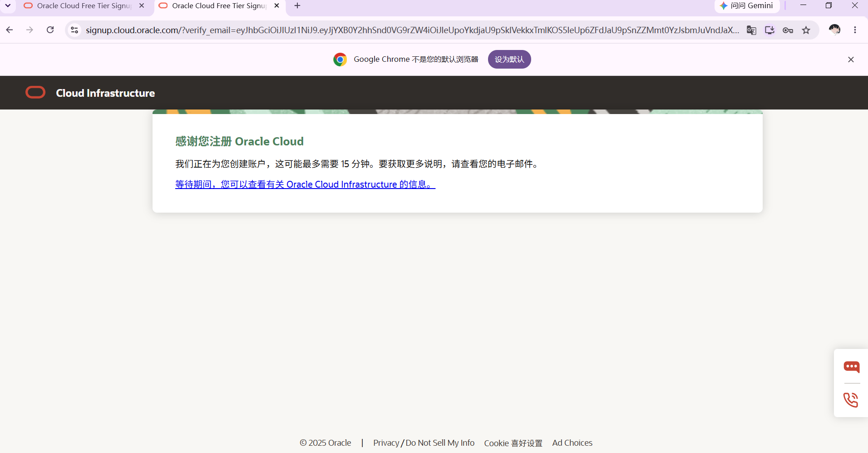Open a new tab with the plus button
This screenshot has width=868, height=453.
tap(297, 6)
